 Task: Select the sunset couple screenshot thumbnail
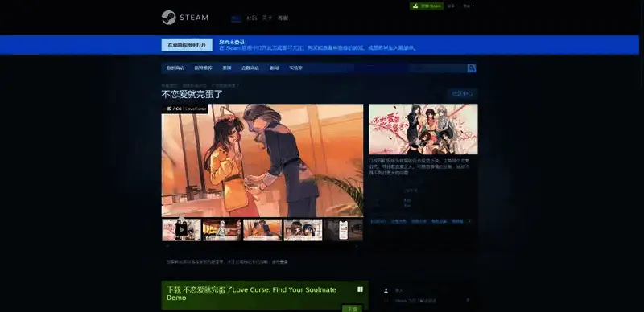coord(262,230)
